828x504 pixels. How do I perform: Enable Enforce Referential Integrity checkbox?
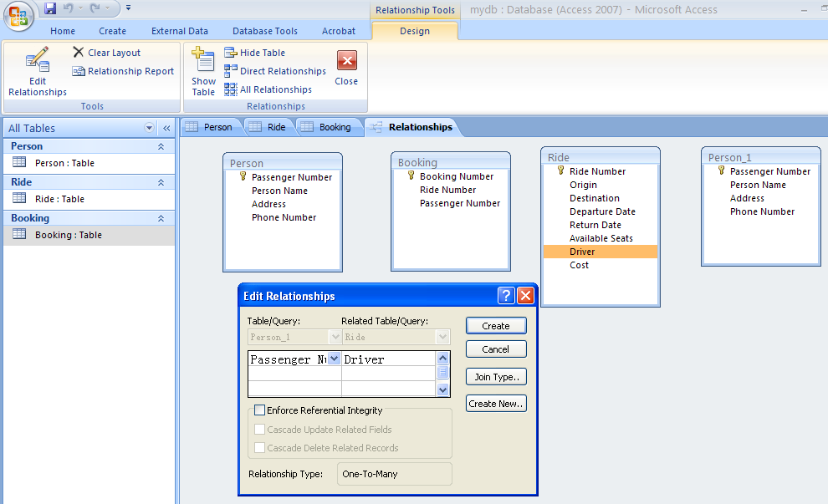tap(260, 410)
